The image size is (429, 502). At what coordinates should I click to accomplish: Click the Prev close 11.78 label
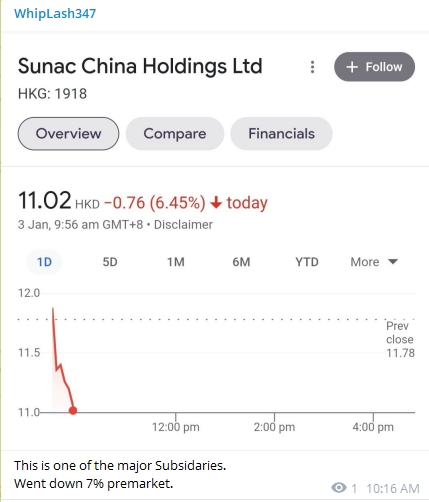click(x=400, y=339)
